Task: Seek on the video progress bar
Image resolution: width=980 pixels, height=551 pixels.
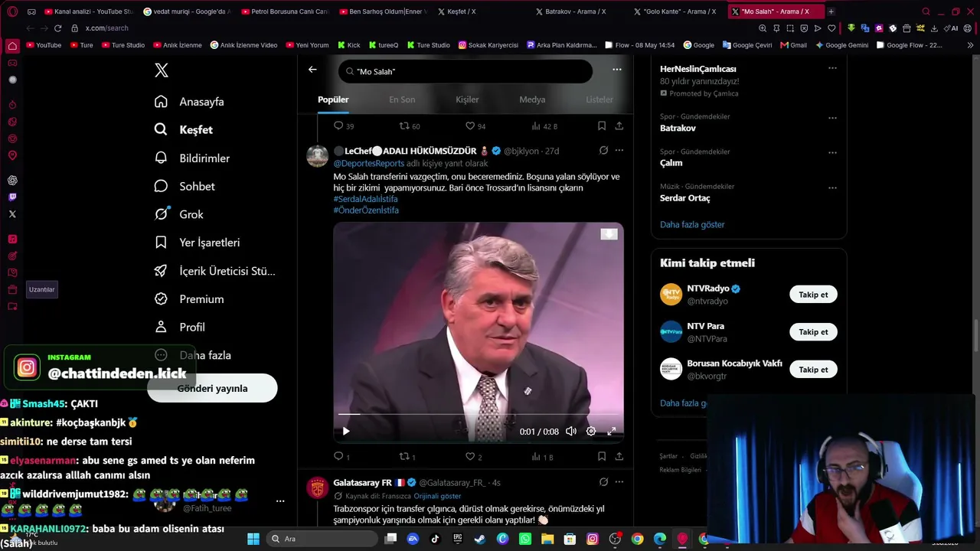Action: pos(479,415)
